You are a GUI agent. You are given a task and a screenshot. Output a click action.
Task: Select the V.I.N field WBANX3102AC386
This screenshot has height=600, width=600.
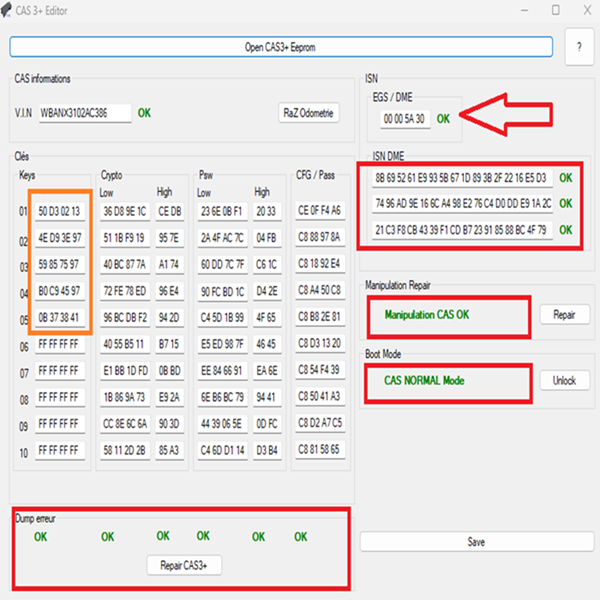85,113
